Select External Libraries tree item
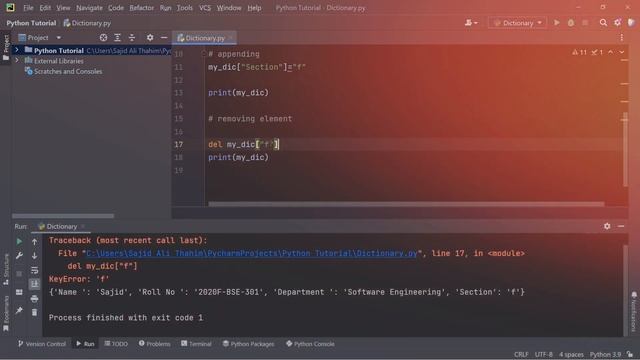Viewport: 640px width, 360px height. (x=58, y=61)
